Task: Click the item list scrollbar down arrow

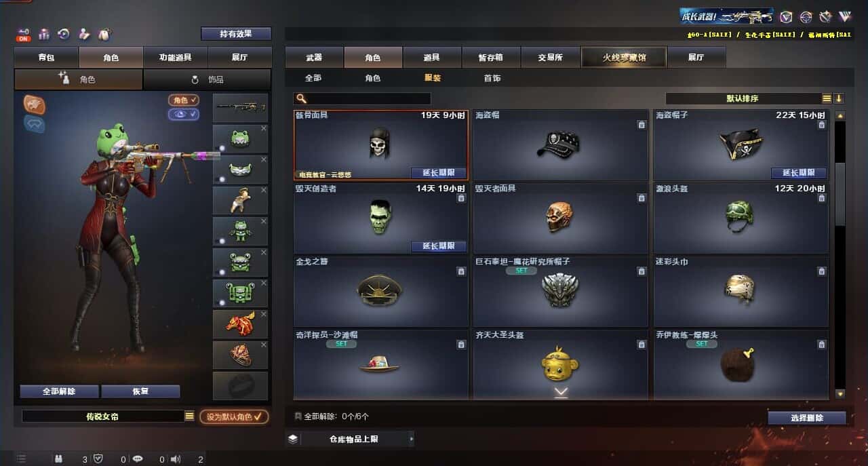Action: pos(840,393)
